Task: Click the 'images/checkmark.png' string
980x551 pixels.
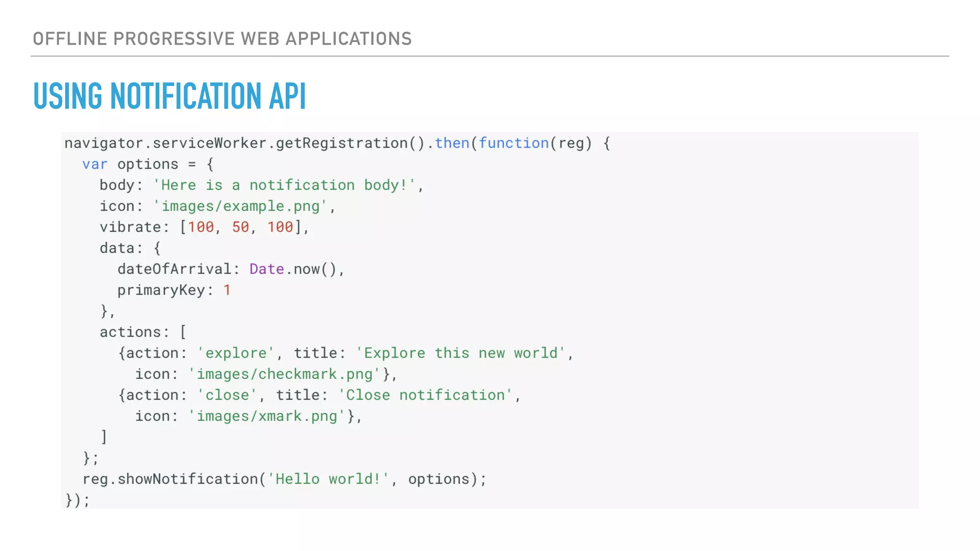Action: point(284,374)
